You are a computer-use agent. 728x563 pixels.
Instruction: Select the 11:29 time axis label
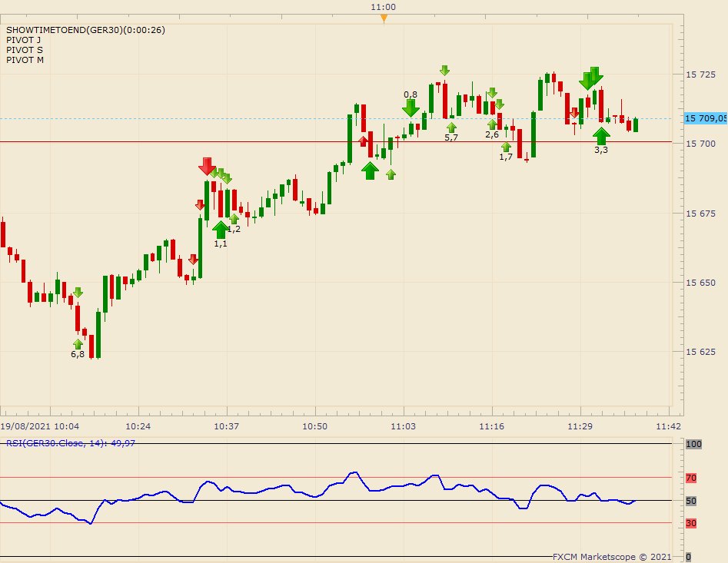(x=580, y=426)
